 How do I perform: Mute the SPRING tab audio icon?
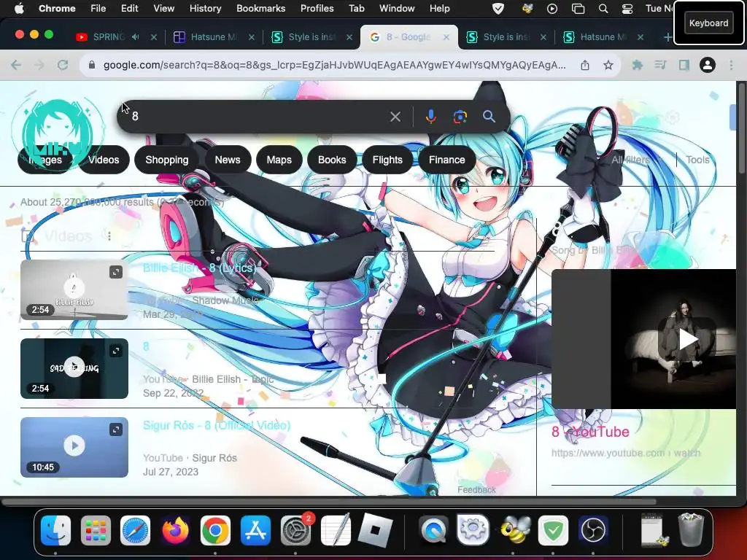pos(135,36)
